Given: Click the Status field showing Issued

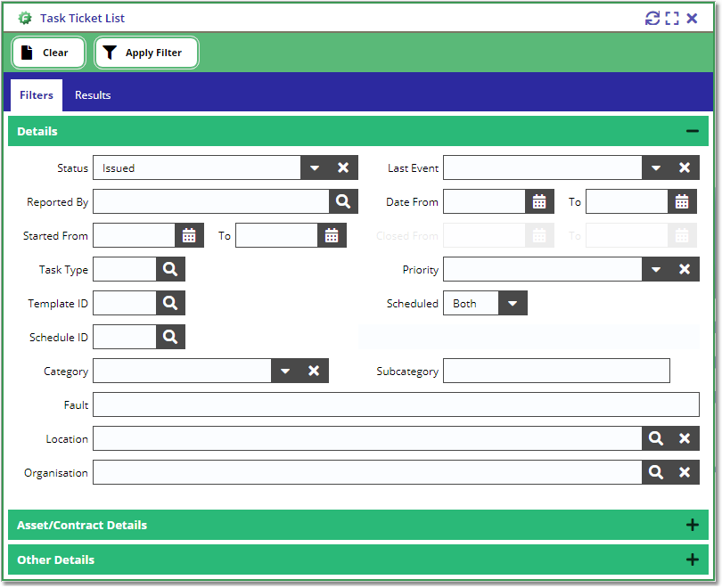Looking at the screenshot, I should (197, 167).
